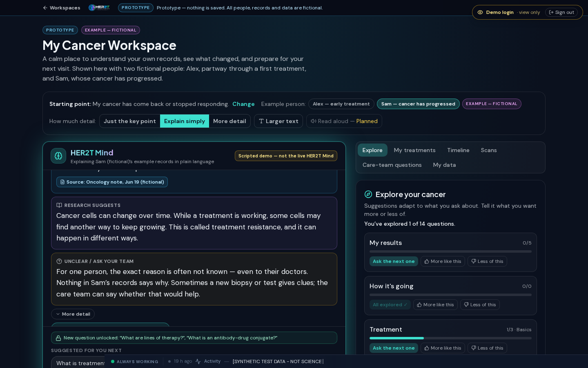Ask the next one in My results
This screenshot has width=588, height=368.
pyautogui.click(x=394, y=261)
